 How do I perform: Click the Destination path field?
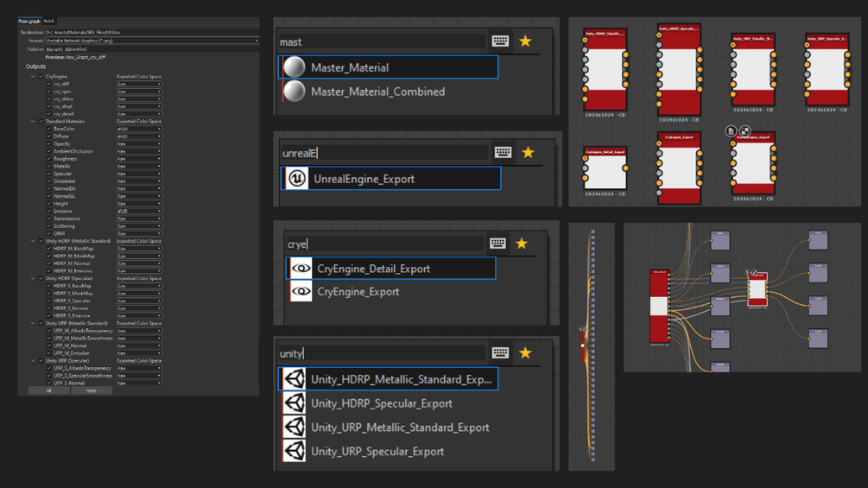(152, 32)
